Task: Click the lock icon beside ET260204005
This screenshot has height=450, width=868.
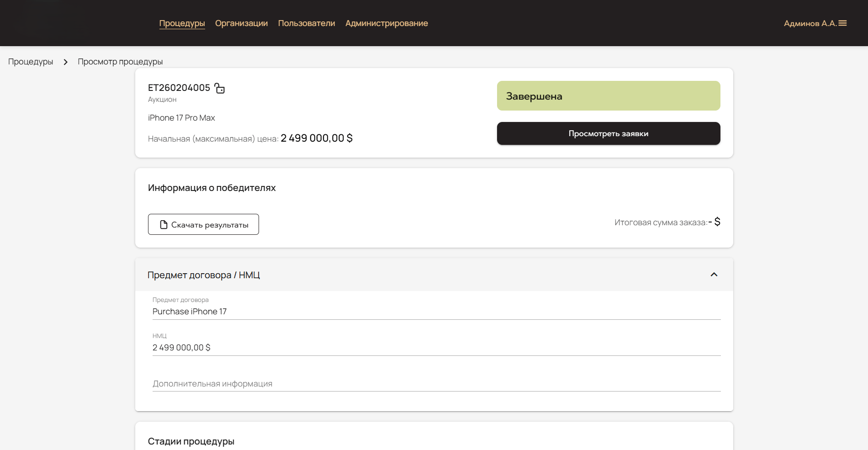Action: (x=220, y=88)
